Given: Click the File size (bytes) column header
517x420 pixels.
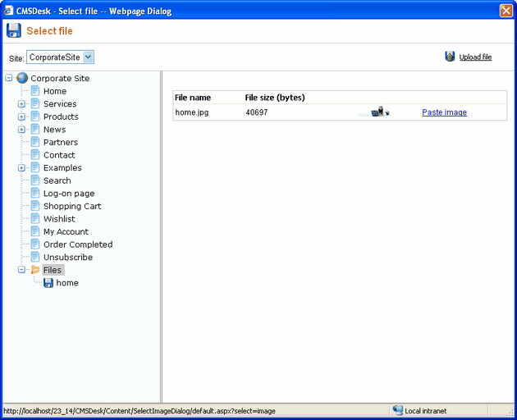Looking at the screenshot, I should click(x=275, y=98).
